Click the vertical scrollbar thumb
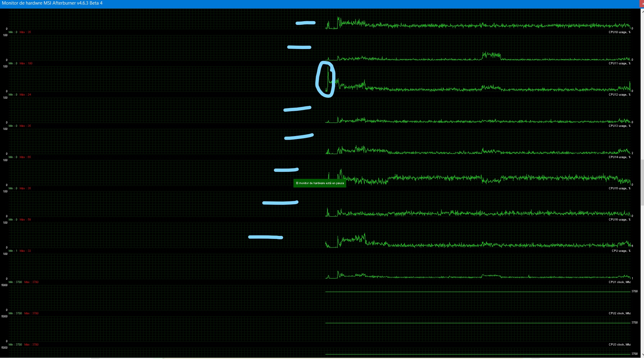The height and width of the screenshot is (359, 644). [x=642, y=182]
